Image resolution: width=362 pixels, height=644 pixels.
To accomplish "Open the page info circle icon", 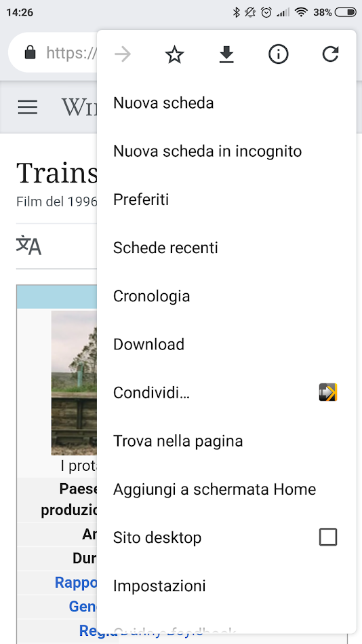I will click(x=278, y=54).
